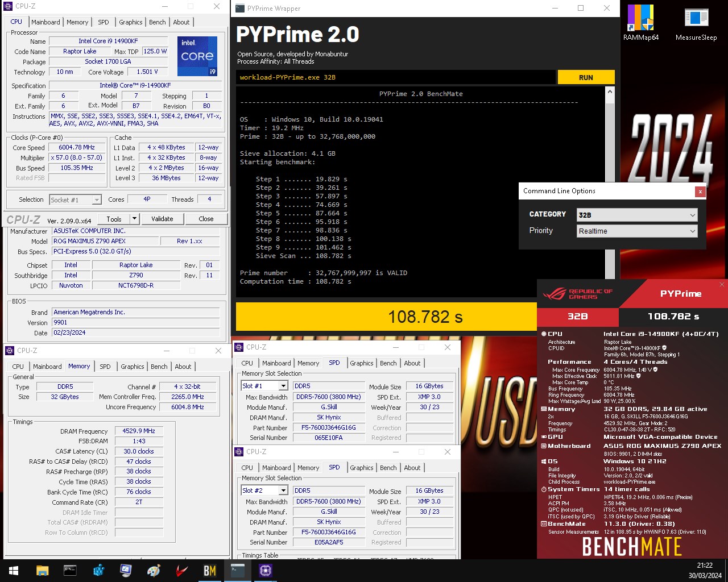
Task: Open File Explorer from the taskbar
Action: [42, 571]
